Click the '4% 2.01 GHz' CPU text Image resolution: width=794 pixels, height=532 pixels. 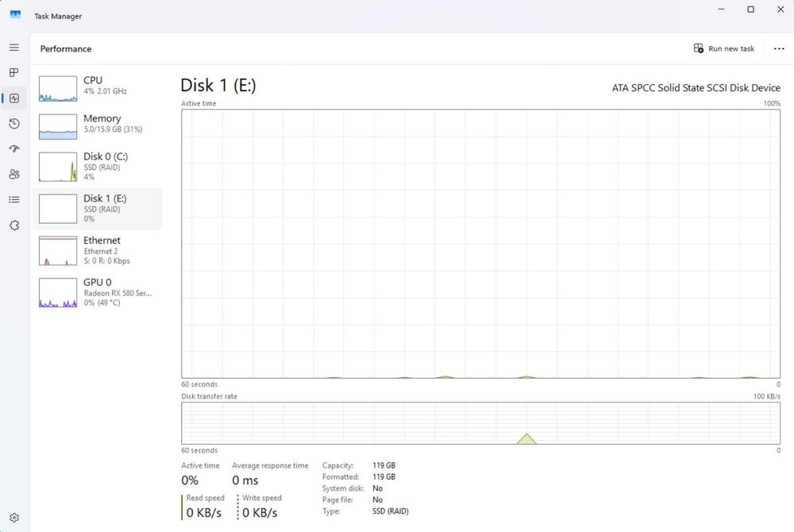[106, 91]
